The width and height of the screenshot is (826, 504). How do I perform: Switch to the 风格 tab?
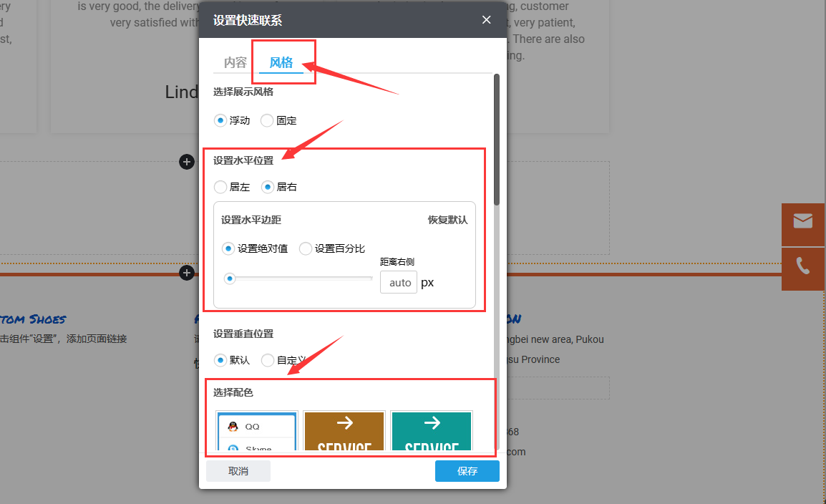[283, 62]
